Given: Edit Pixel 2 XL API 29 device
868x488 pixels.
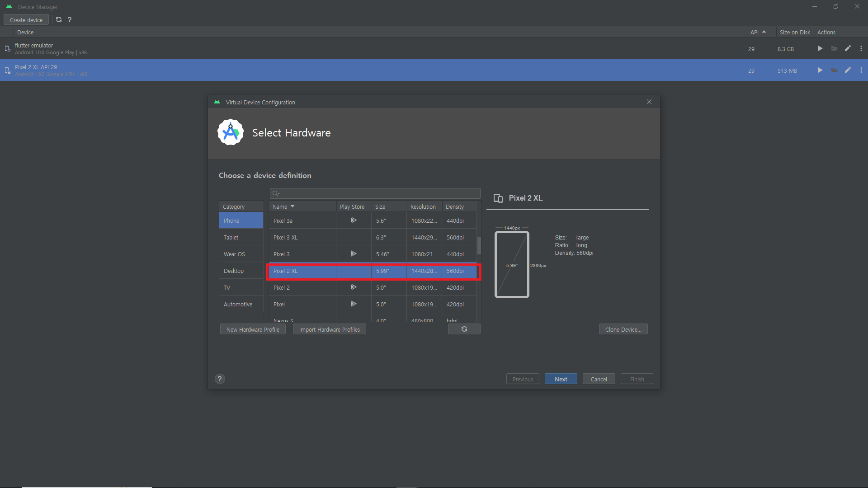Looking at the screenshot, I should (x=848, y=70).
